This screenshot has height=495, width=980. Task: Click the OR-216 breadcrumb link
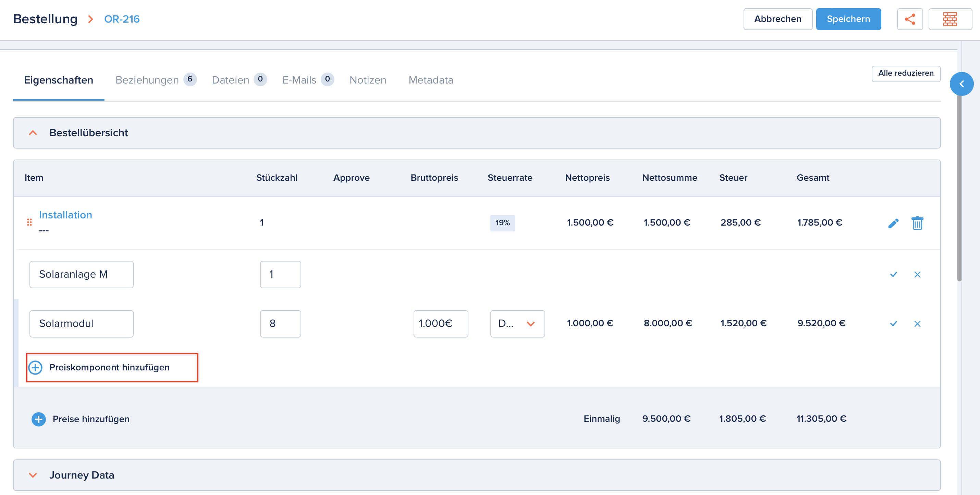pyautogui.click(x=122, y=19)
